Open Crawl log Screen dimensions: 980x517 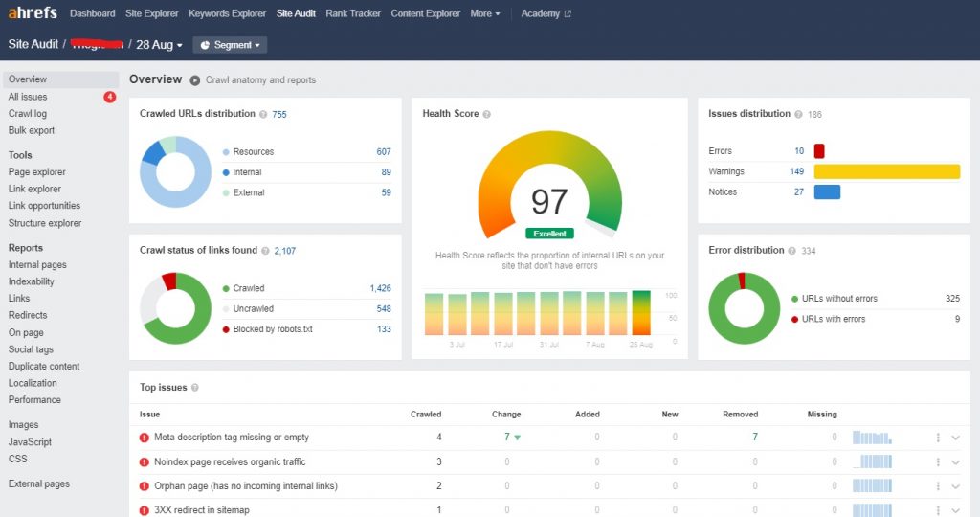(x=28, y=114)
